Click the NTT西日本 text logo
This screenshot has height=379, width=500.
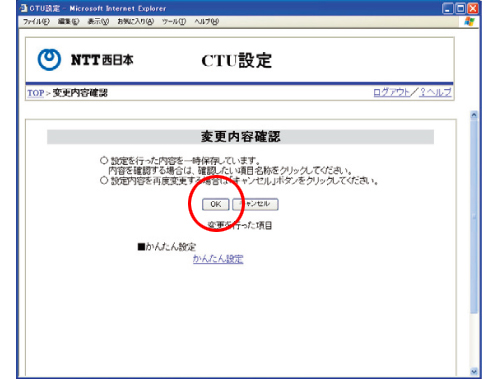pos(102,60)
